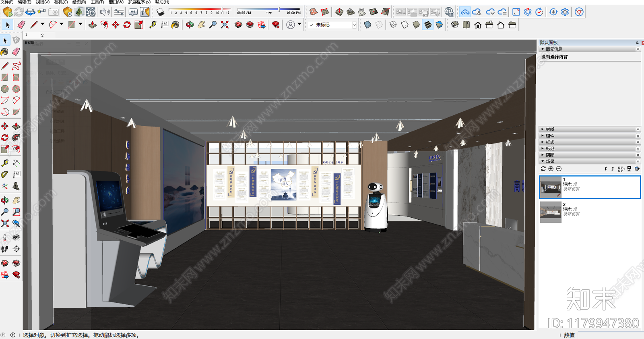Open the 绘图(R) menu
The height and width of the screenshot is (339, 644).
79,2
